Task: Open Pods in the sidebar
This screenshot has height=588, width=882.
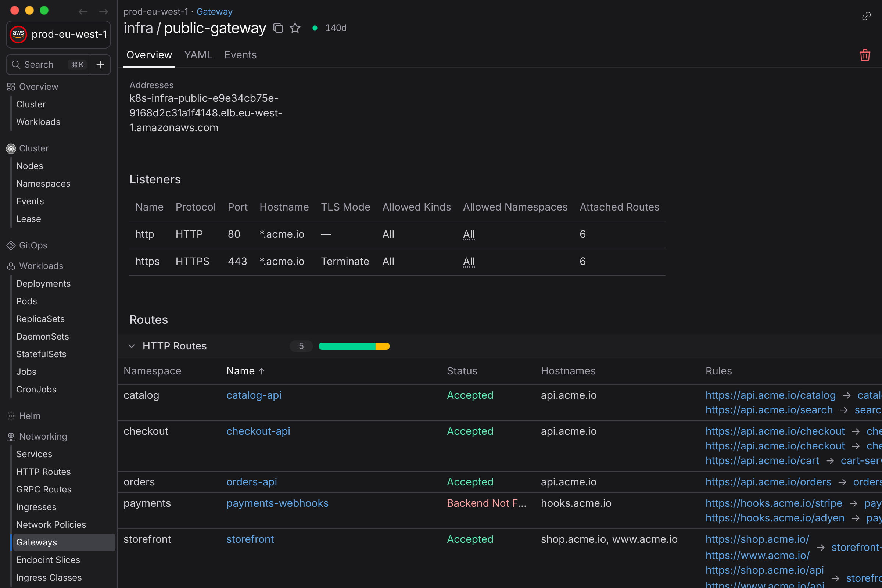Action: pyautogui.click(x=26, y=301)
